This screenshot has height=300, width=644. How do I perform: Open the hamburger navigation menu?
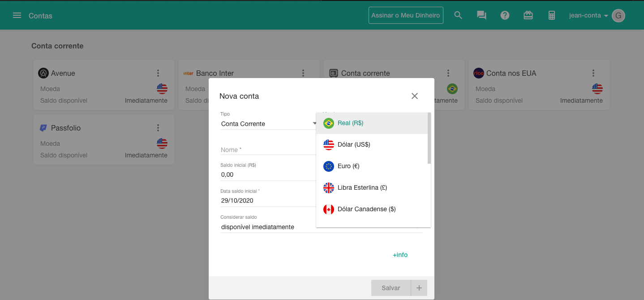click(x=17, y=16)
